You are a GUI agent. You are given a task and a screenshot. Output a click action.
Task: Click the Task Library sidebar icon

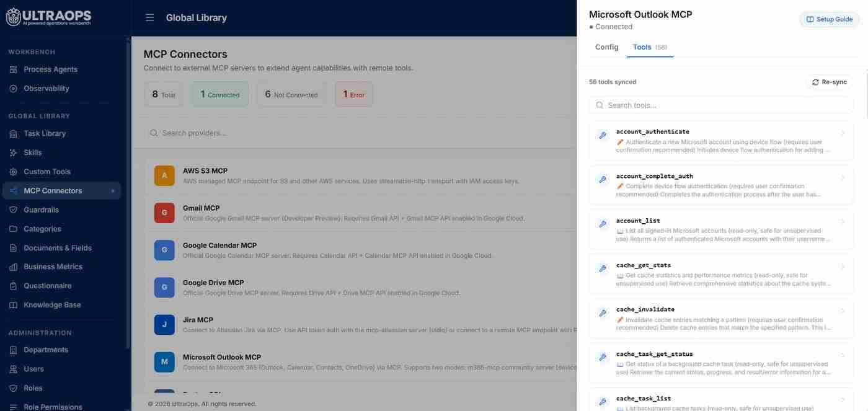pos(13,133)
